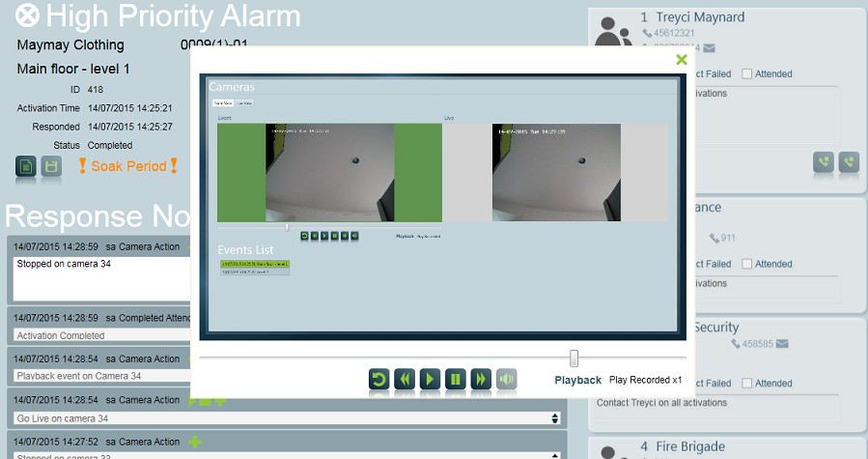Screen dimensions: 868x459
Task: Pause the camera recording
Action: 456,379
